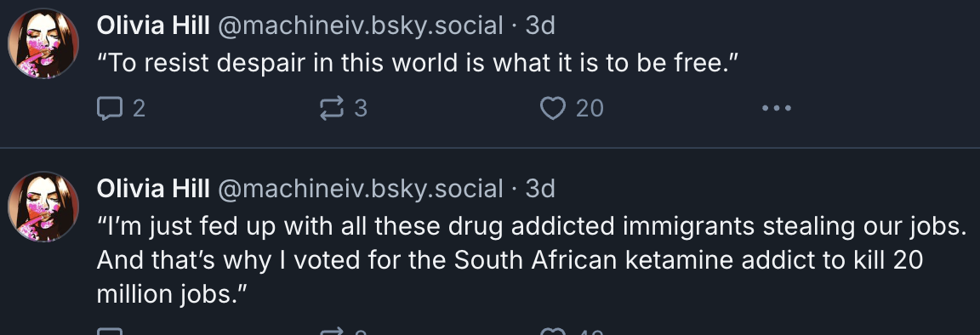Click the repost count showing 3

click(361, 109)
